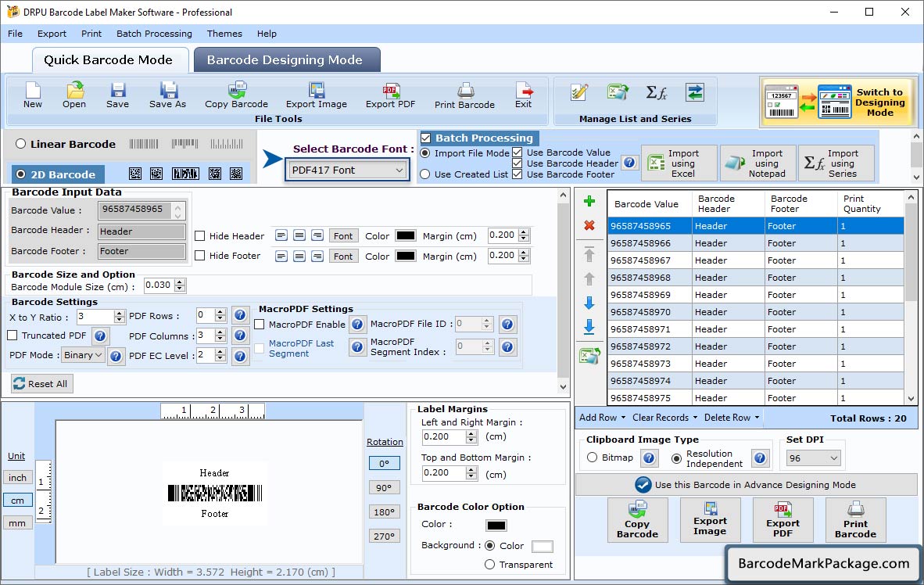Click the header Color black swatch
924x585 pixels.
pyautogui.click(x=406, y=236)
